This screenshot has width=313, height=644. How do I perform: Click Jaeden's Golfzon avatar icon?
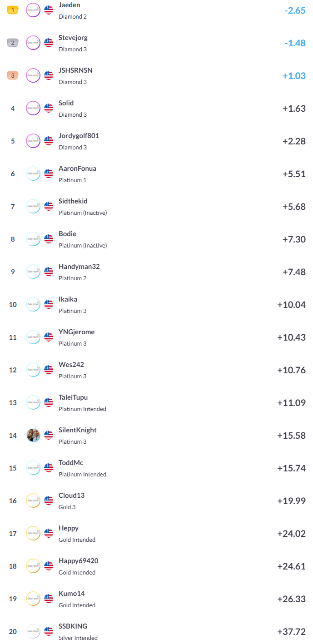(x=33, y=10)
